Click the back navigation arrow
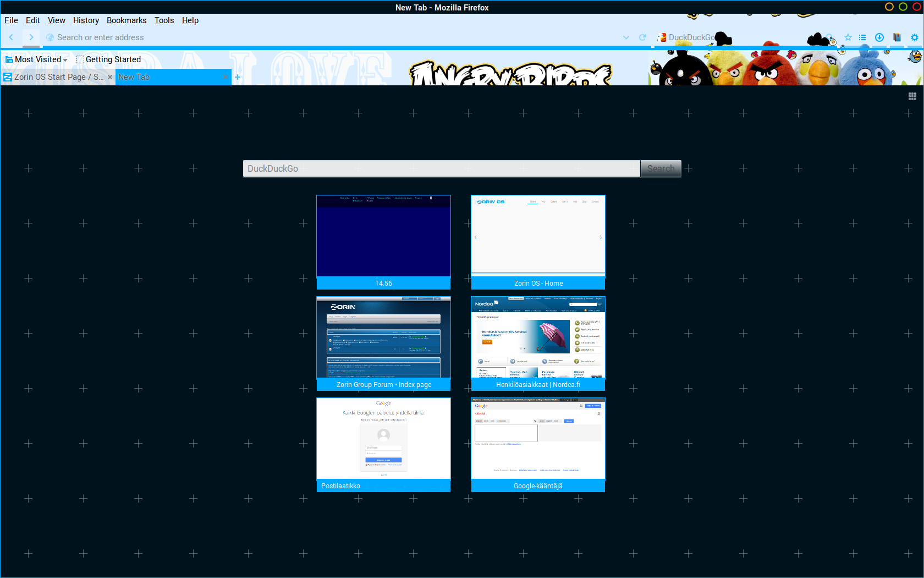 pos(11,37)
